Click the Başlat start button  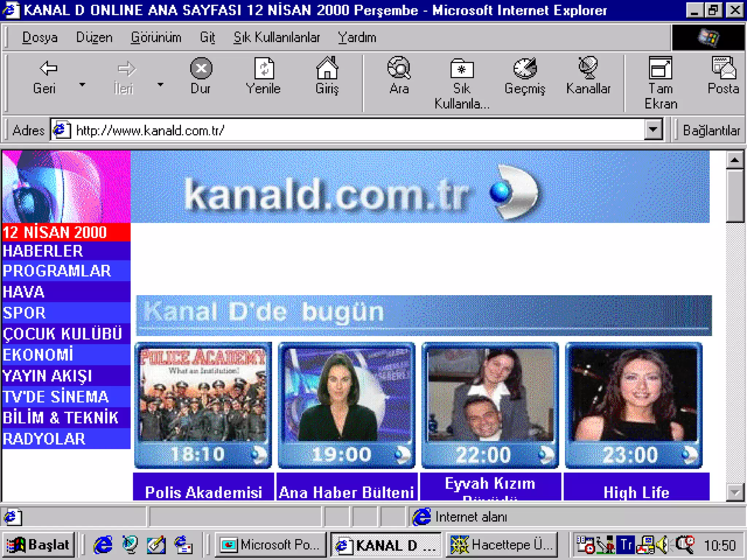pos(39,545)
